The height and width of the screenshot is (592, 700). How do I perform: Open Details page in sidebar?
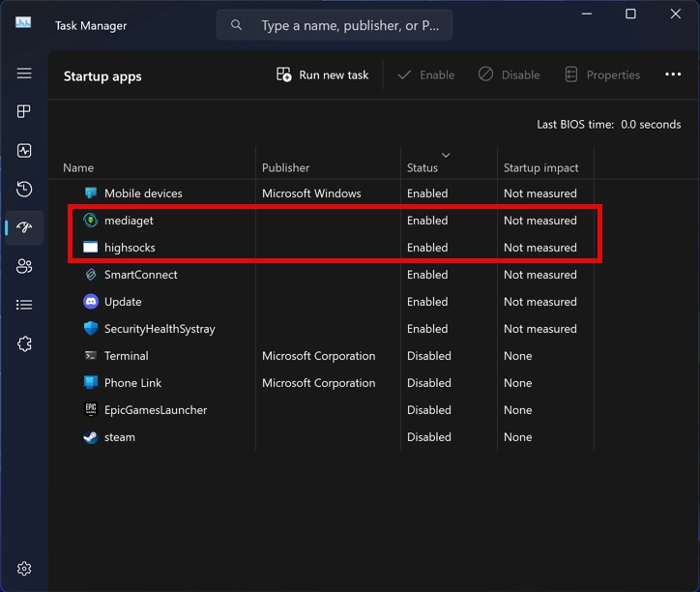[x=24, y=305]
